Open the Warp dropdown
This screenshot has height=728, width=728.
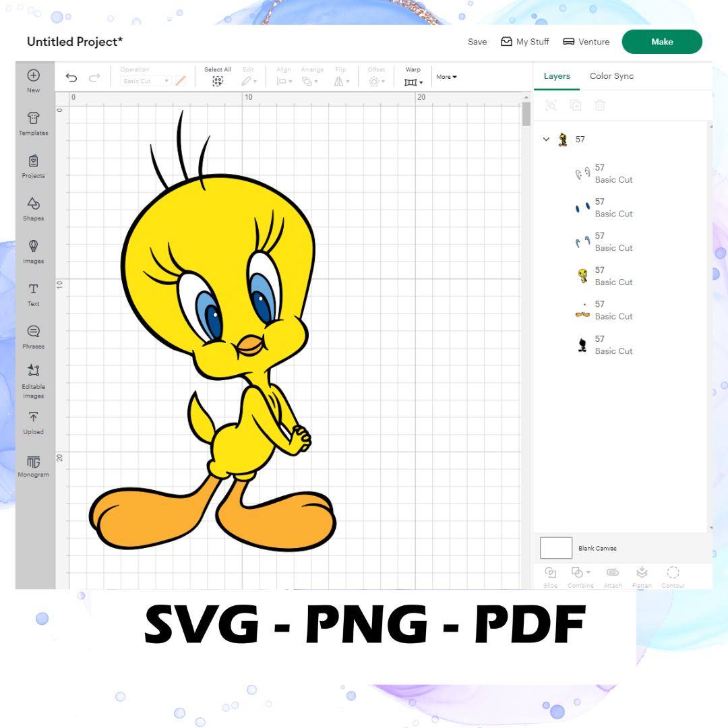point(413,82)
